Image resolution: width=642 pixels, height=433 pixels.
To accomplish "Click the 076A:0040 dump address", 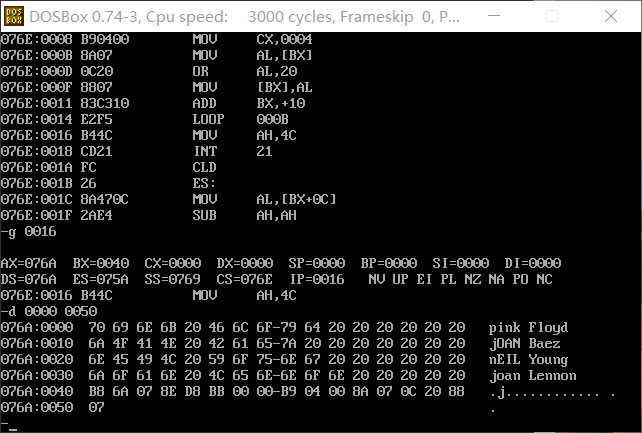I will pos(37,391).
